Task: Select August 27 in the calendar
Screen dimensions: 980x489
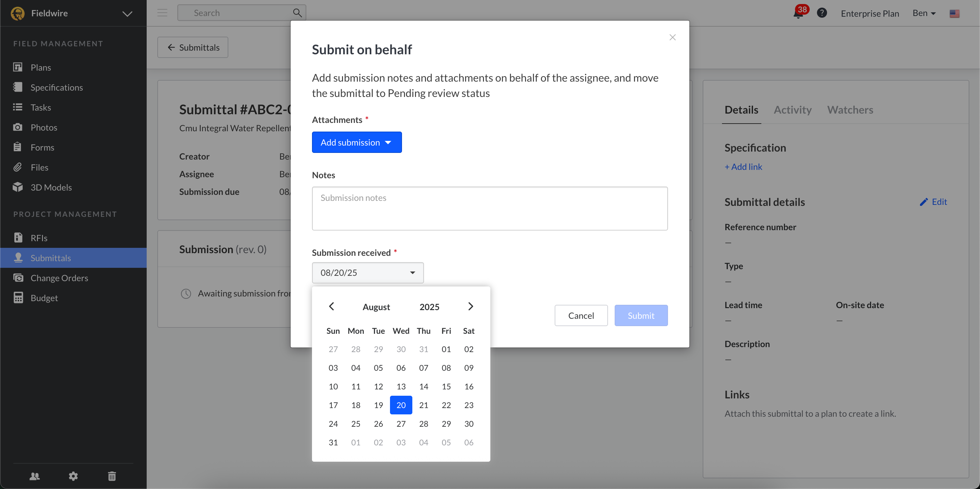Action: coord(401,424)
